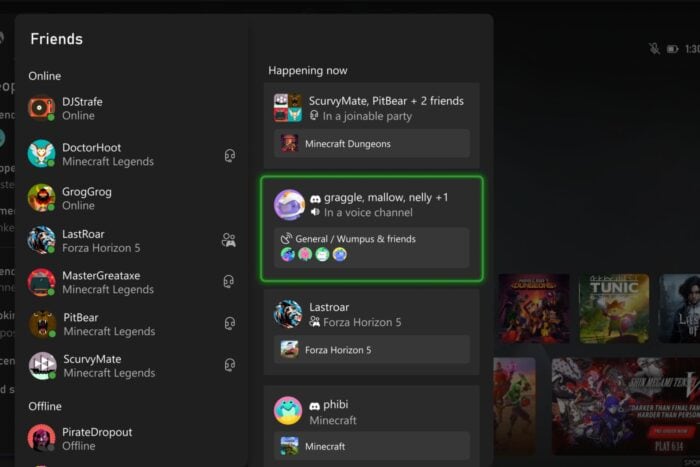The height and width of the screenshot is (467, 700).
Task: Click the green third voice channel member avatar
Action: click(x=322, y=254)
